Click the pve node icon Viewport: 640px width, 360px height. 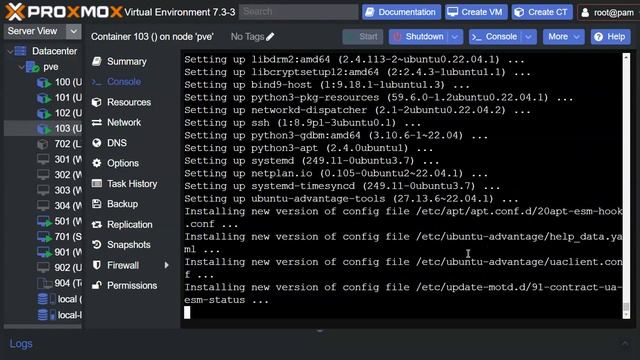coord(33,67)
